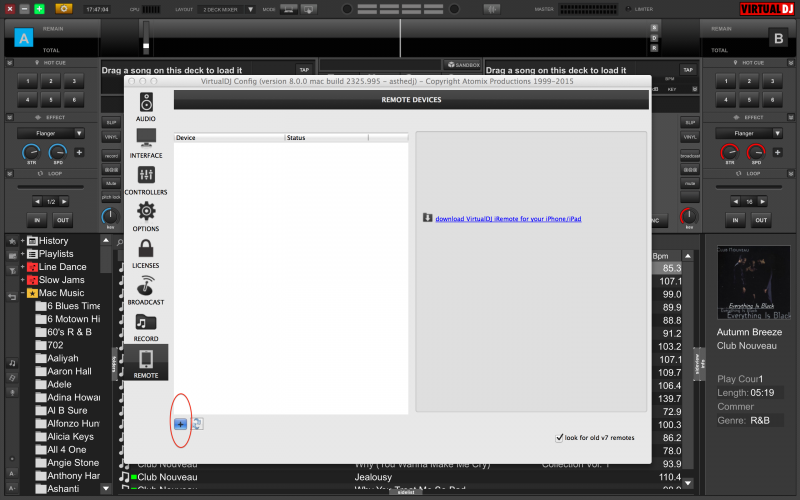
Task: Click download VirtualDJ iRemote link
Action: tap(508, 218)
